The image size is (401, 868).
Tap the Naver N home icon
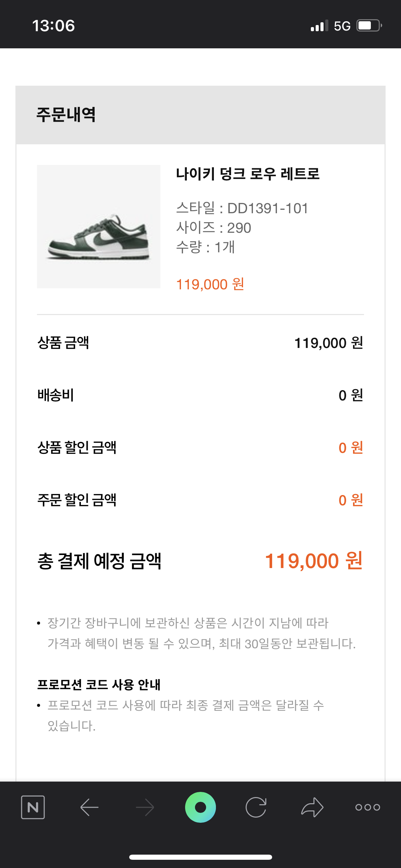coord(33,807)
